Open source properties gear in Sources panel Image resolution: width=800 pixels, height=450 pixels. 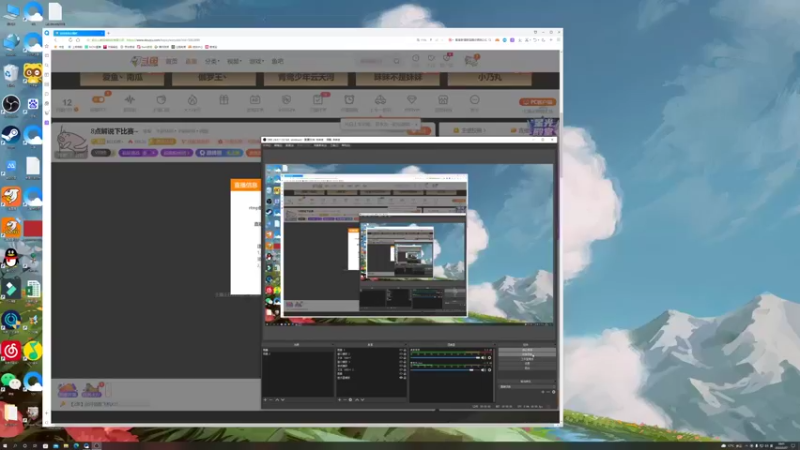pos(350,399)
